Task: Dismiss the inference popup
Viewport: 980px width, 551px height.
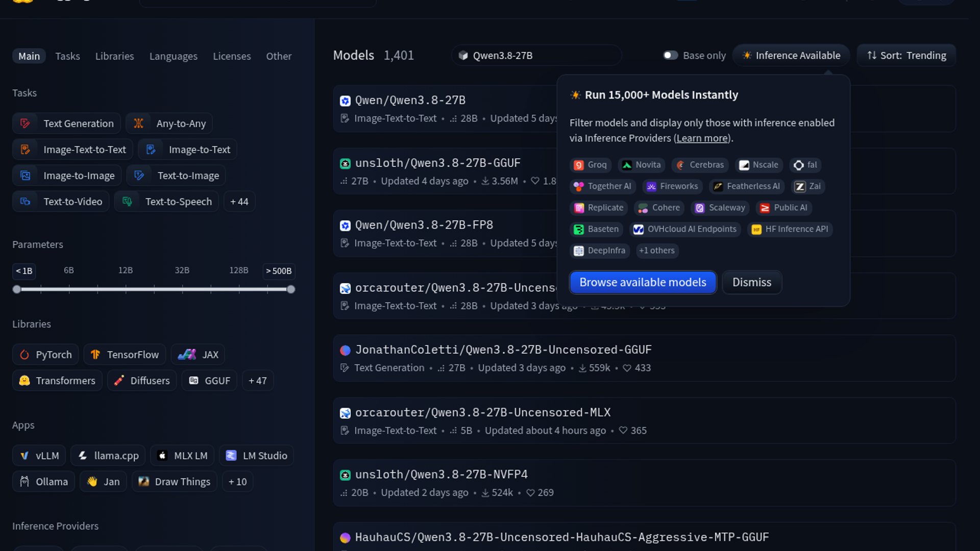Action: coord(752,282)
